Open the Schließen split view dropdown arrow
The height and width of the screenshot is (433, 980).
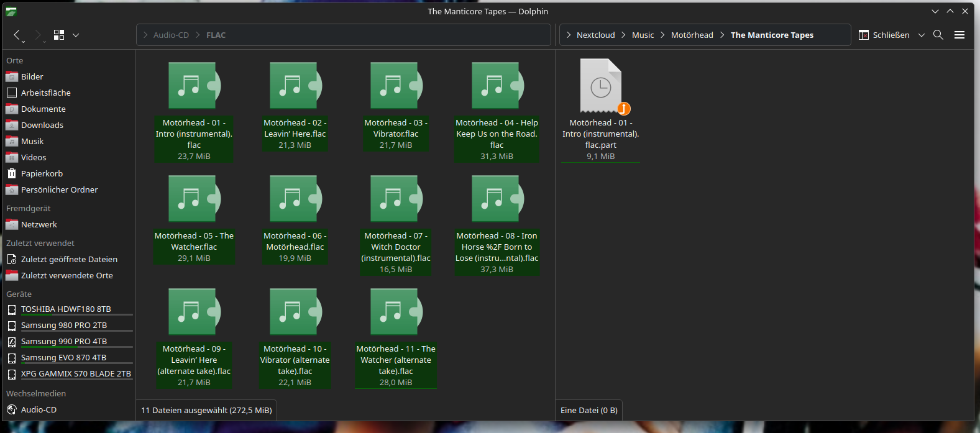click(x=922, y=35)
